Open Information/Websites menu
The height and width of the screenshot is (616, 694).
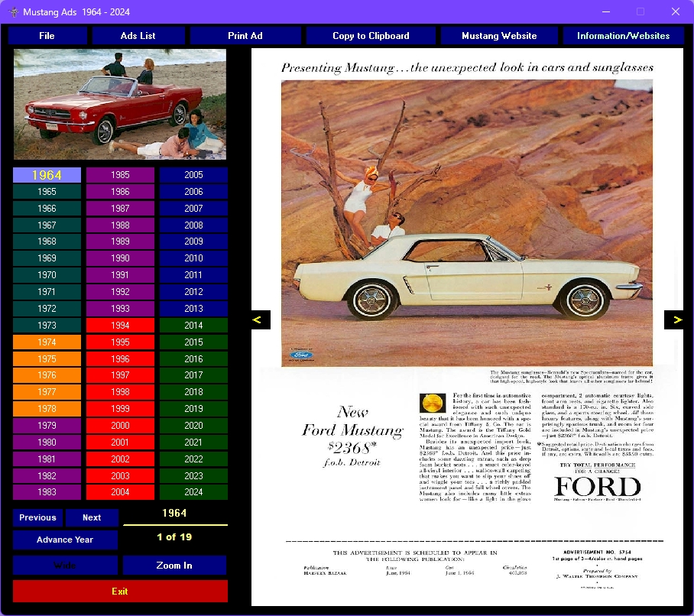(x=623, y=36)
